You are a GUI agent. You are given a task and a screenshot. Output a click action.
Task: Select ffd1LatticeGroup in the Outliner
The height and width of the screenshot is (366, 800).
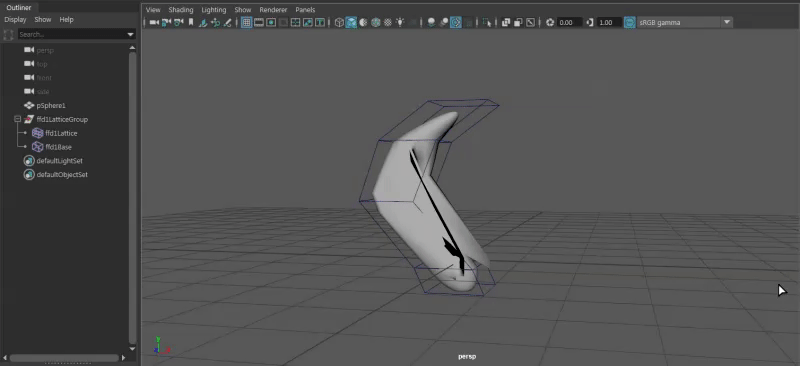(62, 119)
